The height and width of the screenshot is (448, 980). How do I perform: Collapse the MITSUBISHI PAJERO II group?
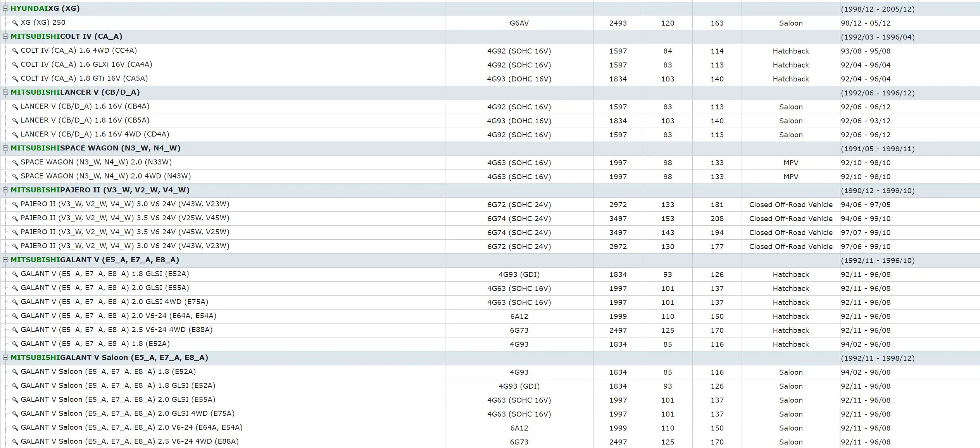[5, 190]
